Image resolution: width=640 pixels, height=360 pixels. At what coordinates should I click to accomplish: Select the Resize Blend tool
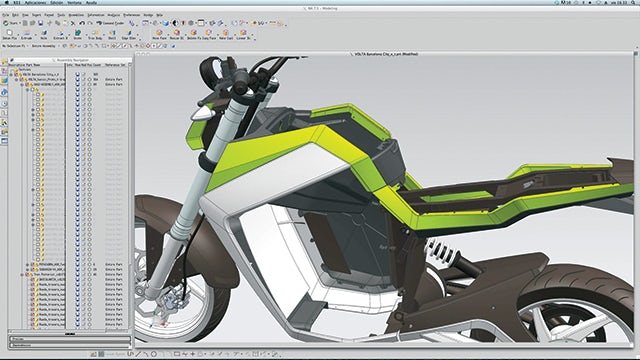(176, 35)
